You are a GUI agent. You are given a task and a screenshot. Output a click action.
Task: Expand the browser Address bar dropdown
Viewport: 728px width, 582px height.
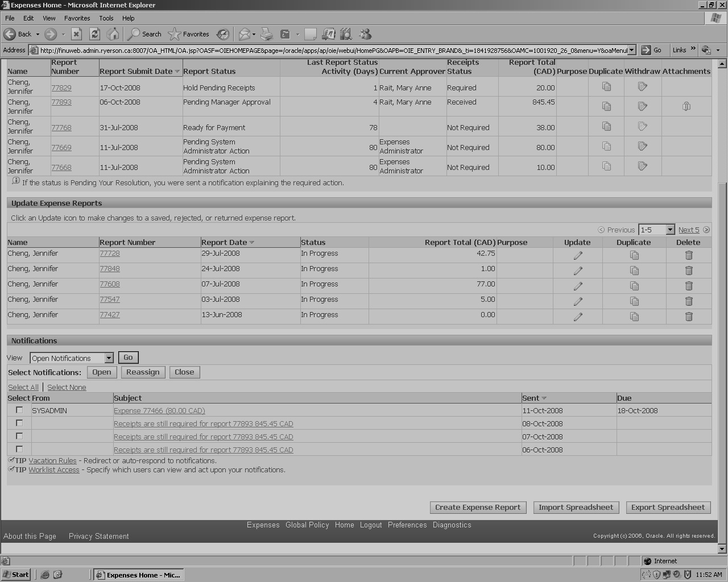tap(631, 50)
